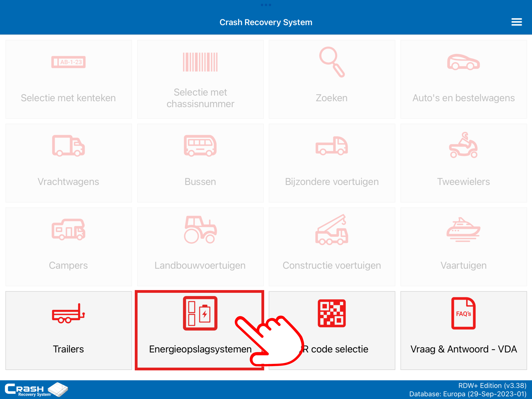Tap the QR code icon
The height and width of the screenshot is (399, 532).
click(332, 313)
